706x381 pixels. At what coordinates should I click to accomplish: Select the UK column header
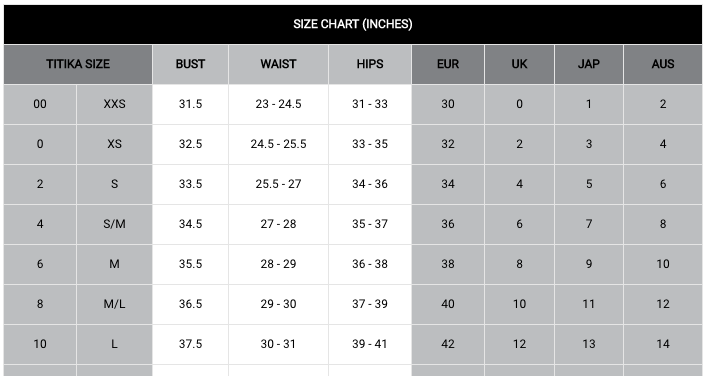coord(519,64)
